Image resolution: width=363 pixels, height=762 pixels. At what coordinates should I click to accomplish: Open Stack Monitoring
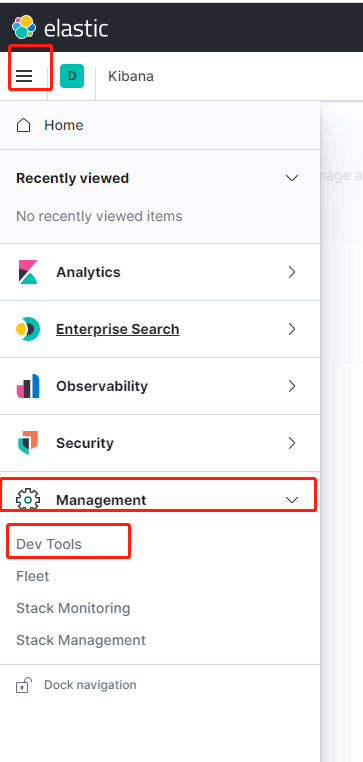pyautogui.click(x=73, y=608)
